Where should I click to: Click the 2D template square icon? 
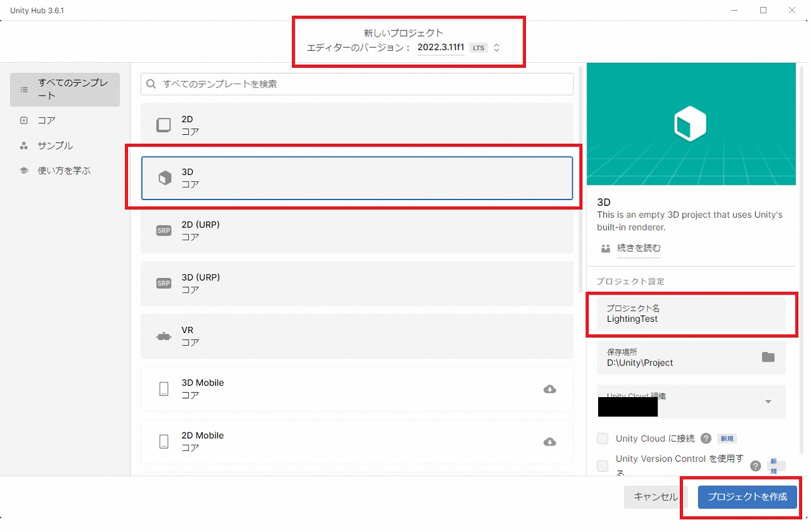[x=163, y=125]
